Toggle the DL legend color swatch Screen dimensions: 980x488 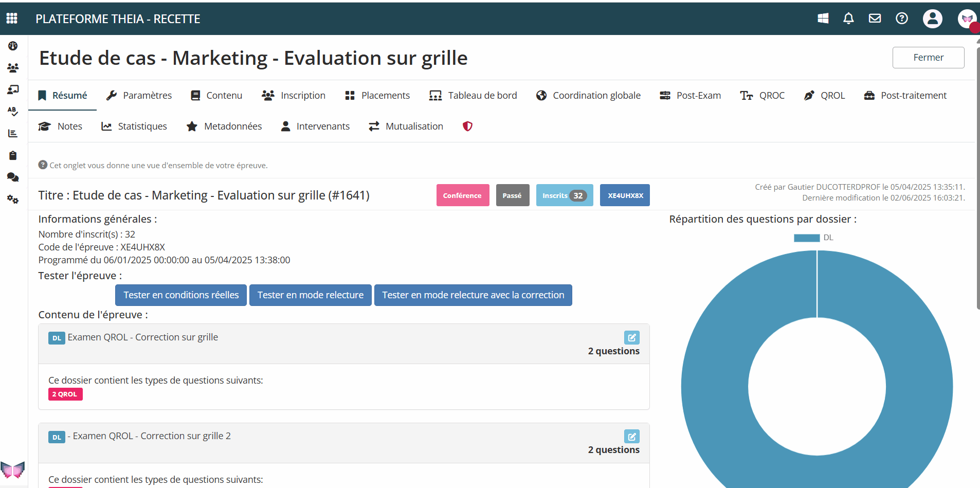click(807, 238)
